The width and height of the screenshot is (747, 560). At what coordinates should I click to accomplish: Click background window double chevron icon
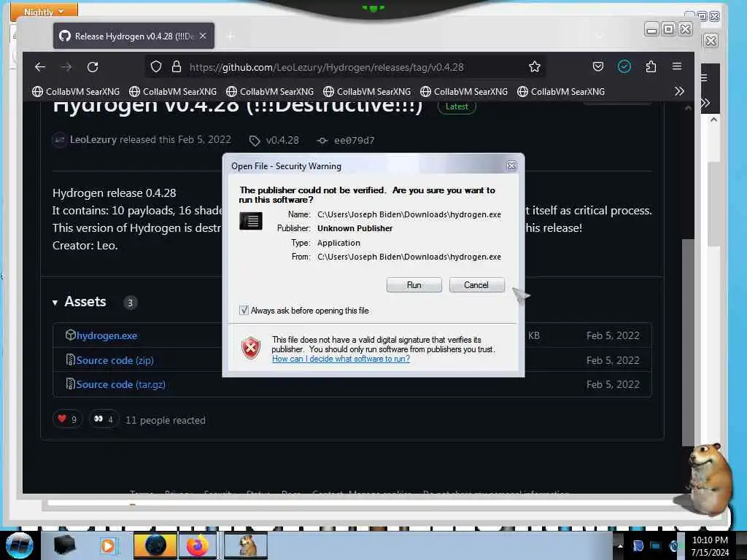(705, 102)
